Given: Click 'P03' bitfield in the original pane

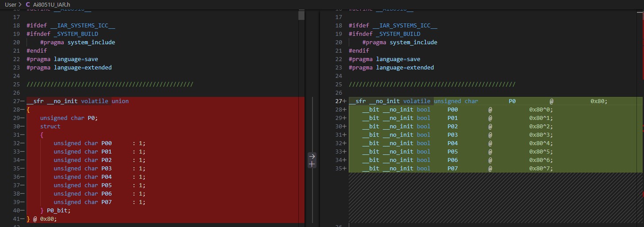Looking at the screenshot, I should [106, 169].
